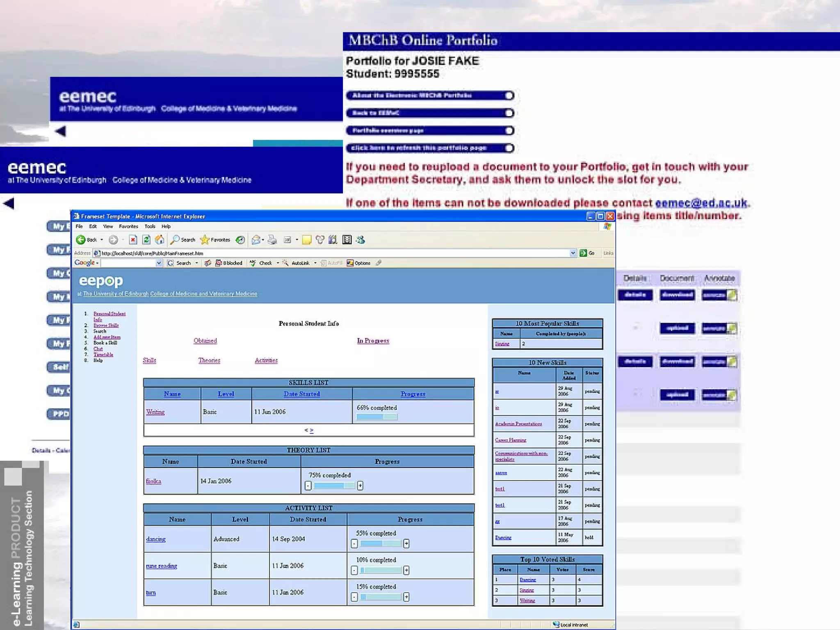Click plus stepper on dancing progress

coord(406,543)
